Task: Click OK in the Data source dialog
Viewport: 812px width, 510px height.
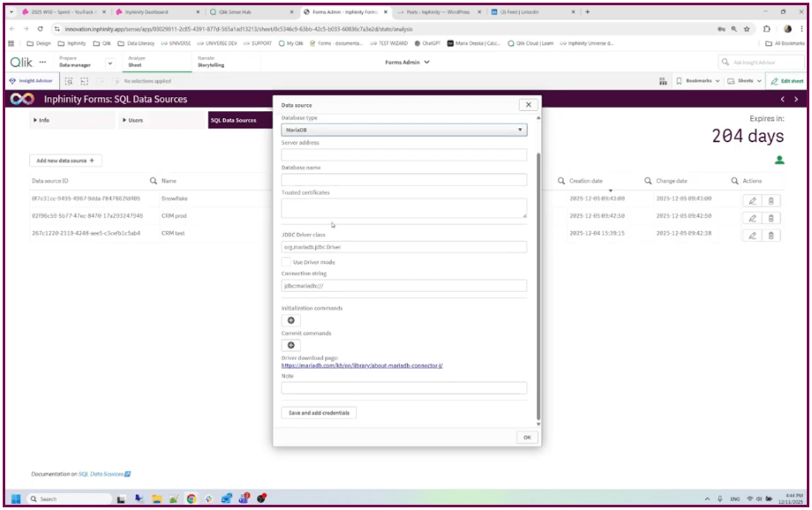Action: tap(527, 438)
